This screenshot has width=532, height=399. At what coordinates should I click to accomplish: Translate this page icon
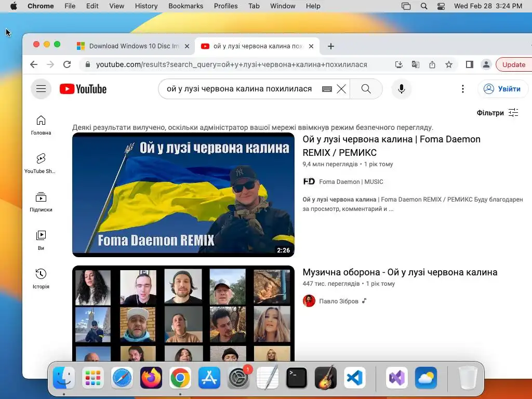415,64
